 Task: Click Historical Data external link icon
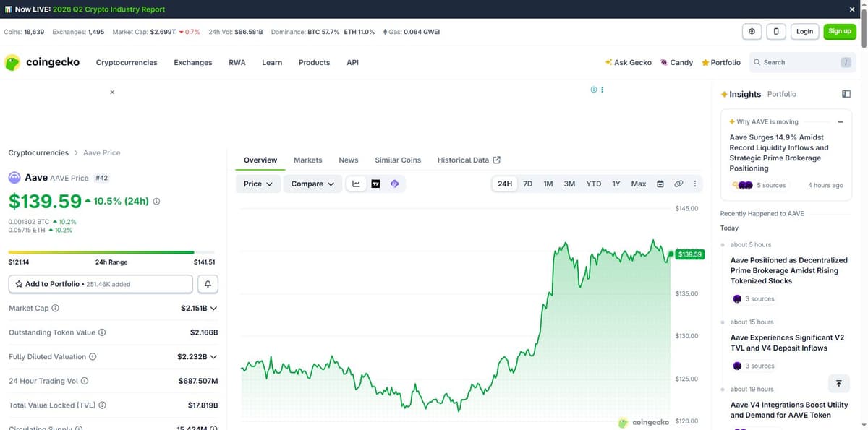(497, 160)
